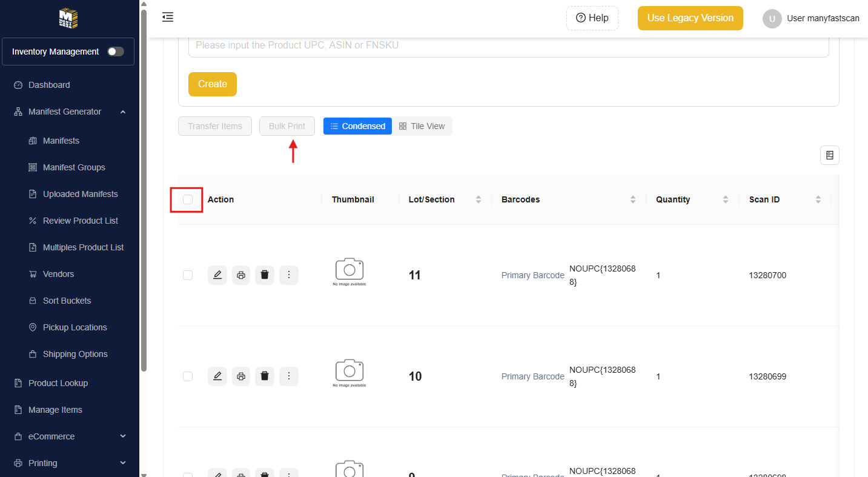Switch to Tile View
The image size is (868, 477).
pos(422,126)
